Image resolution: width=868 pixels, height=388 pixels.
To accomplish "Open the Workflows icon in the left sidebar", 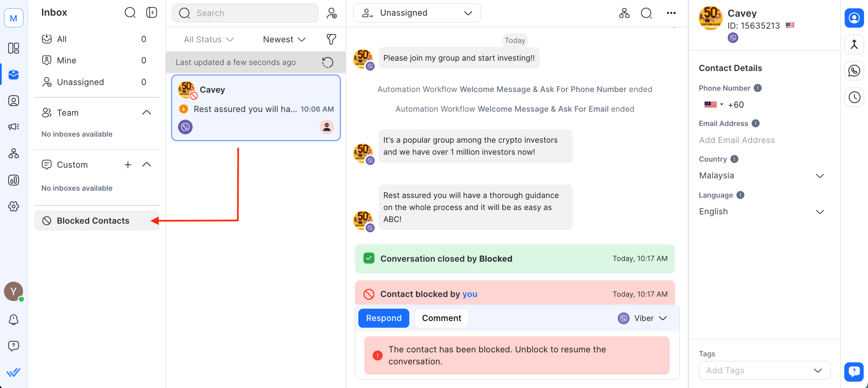I will pyautogui.click(x=14, y=153).
